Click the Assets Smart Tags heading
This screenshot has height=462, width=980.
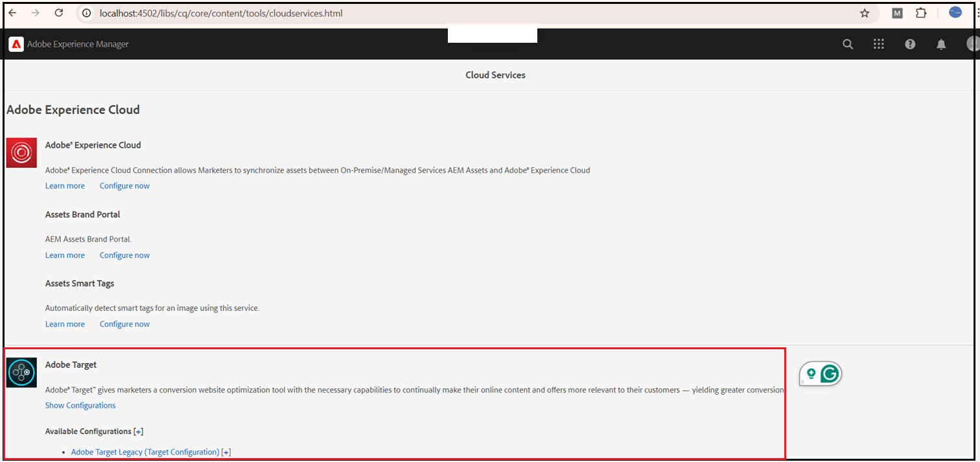[80, 284]
